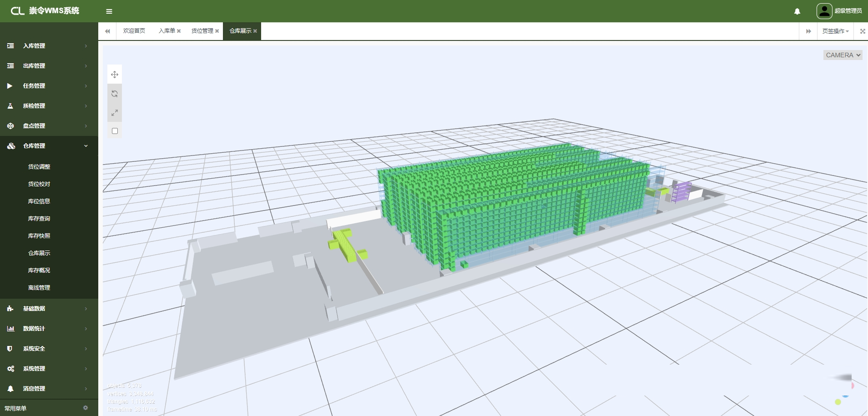This screenshot has height=416, width=868.
Task: Select the pan/move tool in viewer toolbar
Action: point(115,75)
